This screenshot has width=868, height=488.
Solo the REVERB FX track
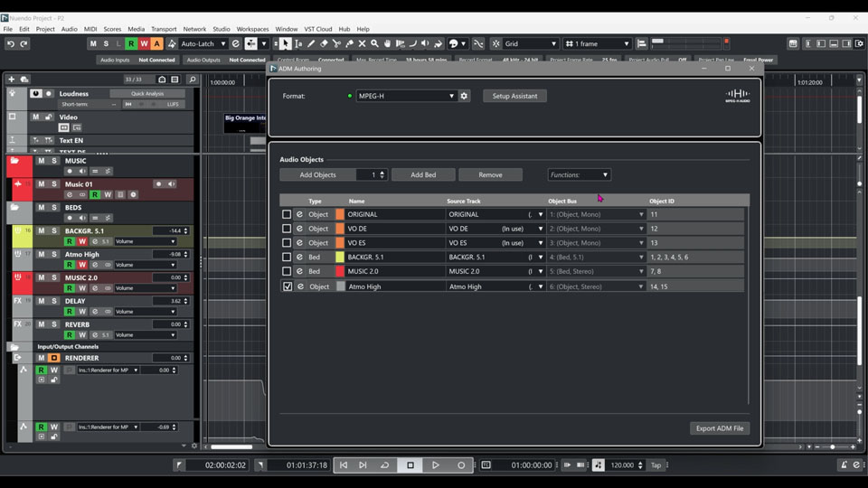point(54,324)
